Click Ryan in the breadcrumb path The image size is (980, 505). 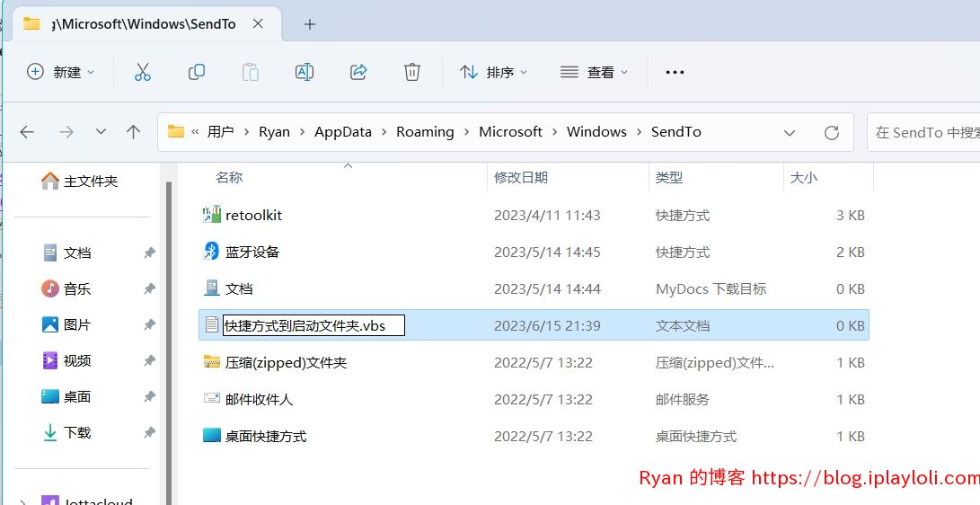click(x=274, y=132)
